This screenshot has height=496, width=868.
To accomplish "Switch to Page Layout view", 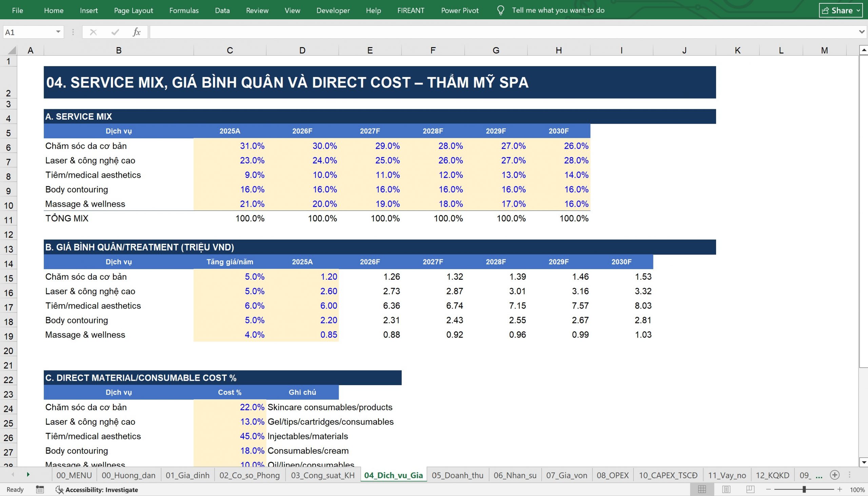I will coord(726,490).
